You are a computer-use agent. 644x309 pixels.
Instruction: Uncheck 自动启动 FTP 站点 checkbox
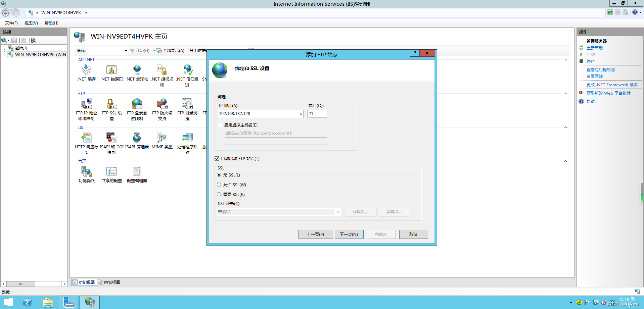pos(217,159)
